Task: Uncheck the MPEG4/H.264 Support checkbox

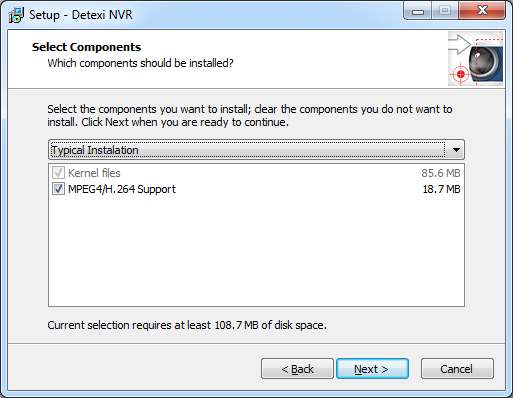Action: [x=58, y=189]
